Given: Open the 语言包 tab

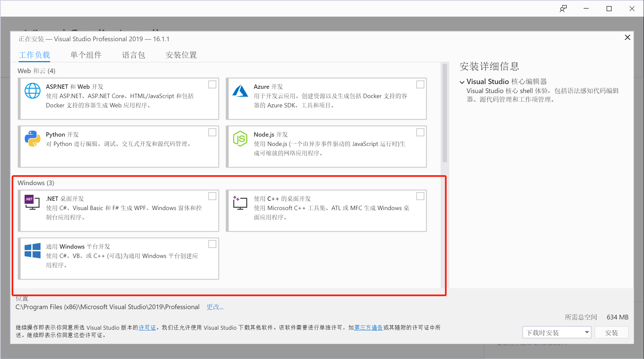Looking at the screenshot, I should [x=134, y=55].
